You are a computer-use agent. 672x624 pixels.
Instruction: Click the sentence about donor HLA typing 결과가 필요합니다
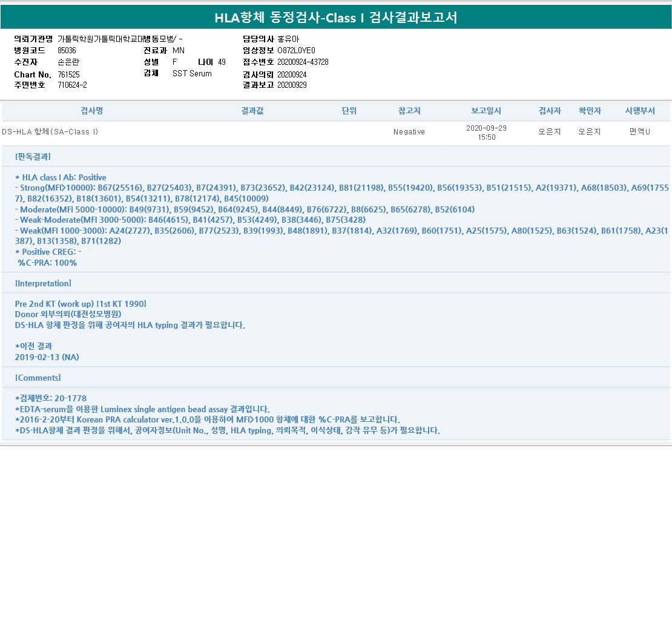pos(130,325)
